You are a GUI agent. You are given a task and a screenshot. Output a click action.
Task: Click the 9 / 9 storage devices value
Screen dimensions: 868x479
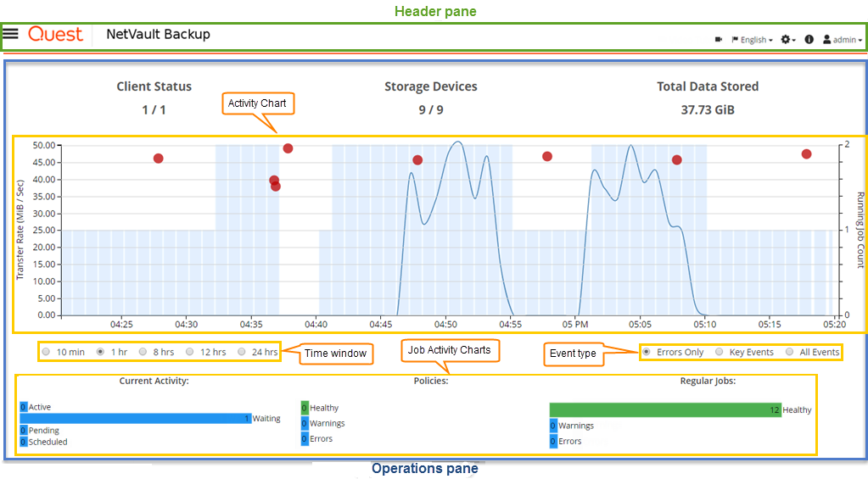pyautogui.click(x=431, y=110)
